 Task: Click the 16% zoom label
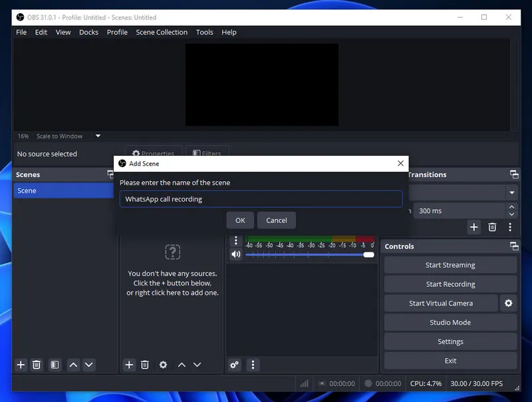pos(23,136)
